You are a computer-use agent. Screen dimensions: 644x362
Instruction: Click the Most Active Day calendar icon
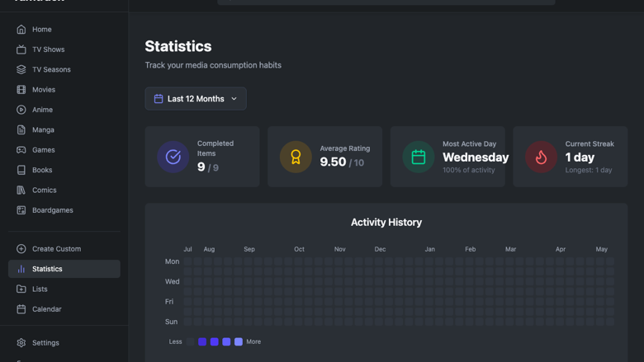(x=419, y=157)
